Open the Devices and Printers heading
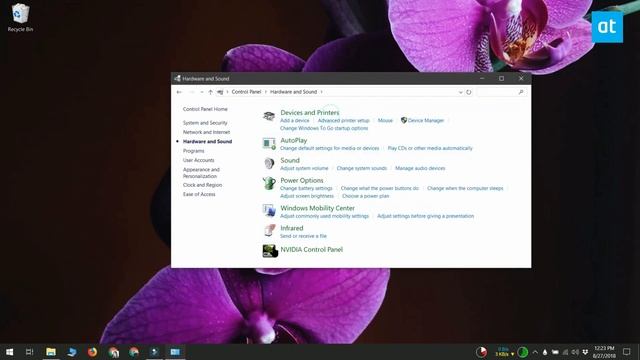 pyautogui.click(x=309, y=113)
